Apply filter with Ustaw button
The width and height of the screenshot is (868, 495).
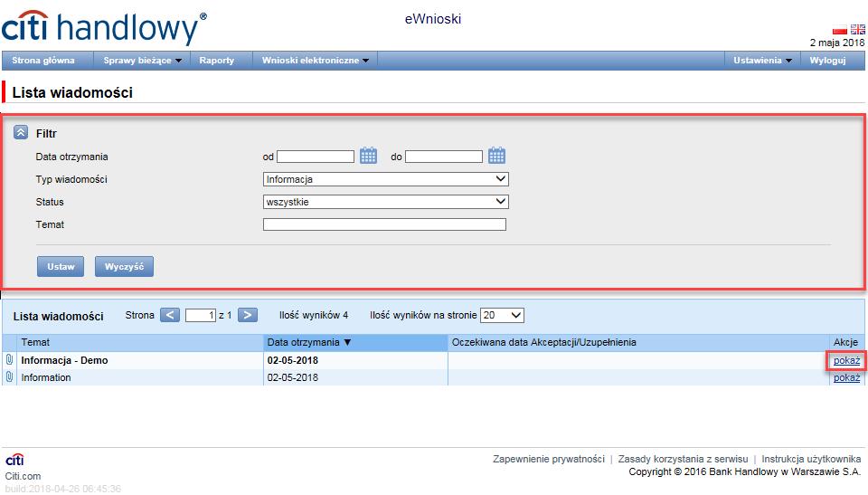[x=61, y=267]
